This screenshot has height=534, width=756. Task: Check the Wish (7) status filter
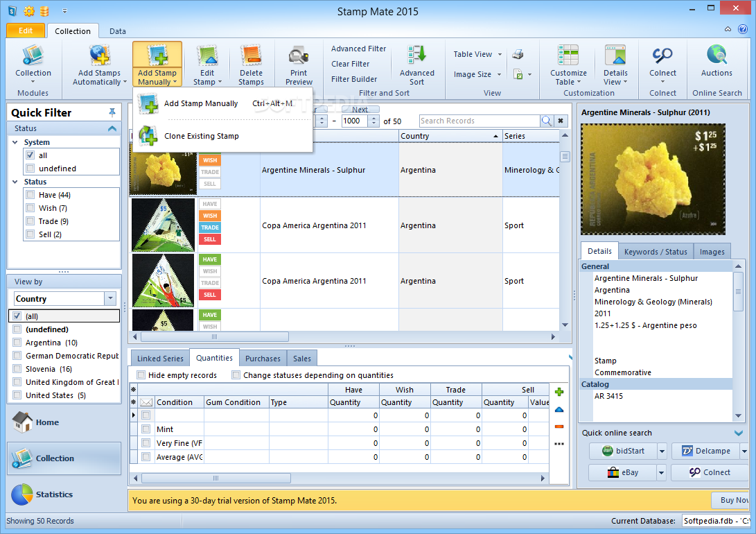tap(30, 208)
